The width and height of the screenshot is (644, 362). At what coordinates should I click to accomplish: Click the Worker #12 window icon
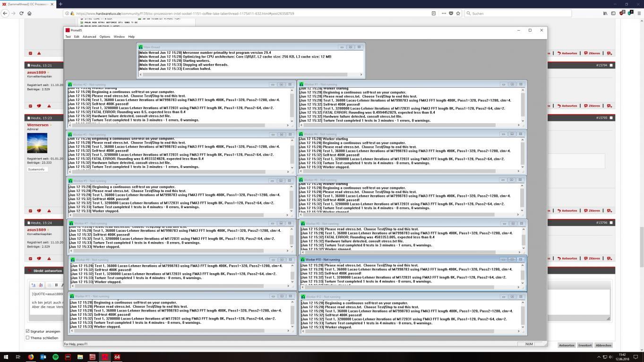(303, 297)
